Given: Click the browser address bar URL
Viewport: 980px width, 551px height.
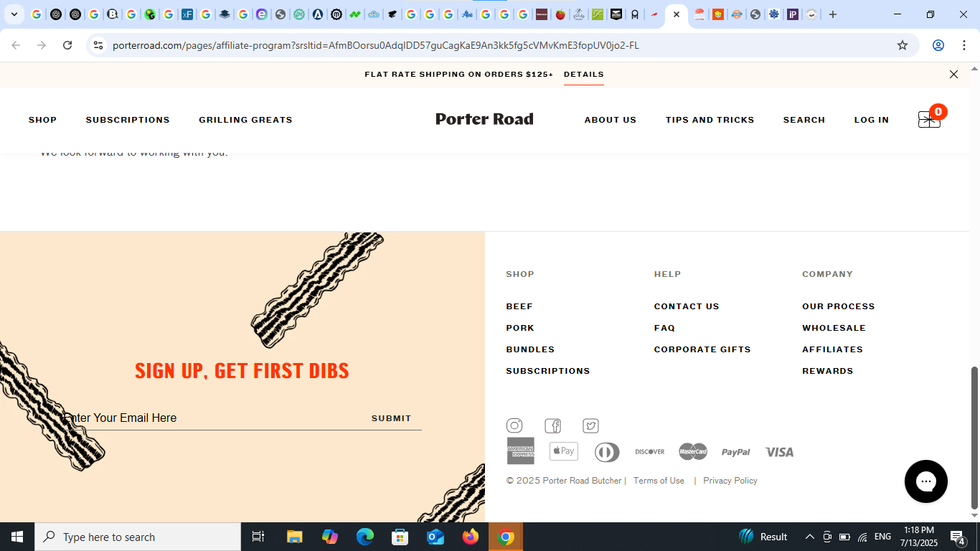Looking at the screenshot, I should point(376,45).
